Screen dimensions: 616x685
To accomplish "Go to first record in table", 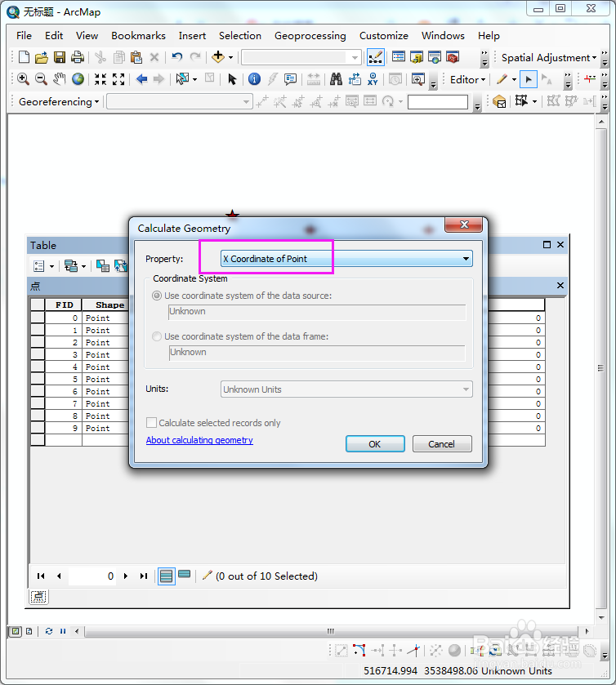I will [41, 576].
